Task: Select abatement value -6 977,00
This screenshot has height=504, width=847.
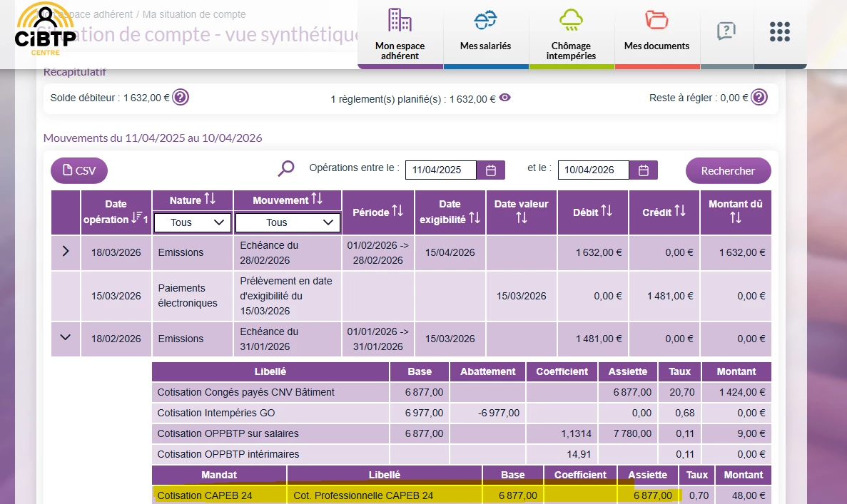Action: pyautogui.click(x=499, y=413)
